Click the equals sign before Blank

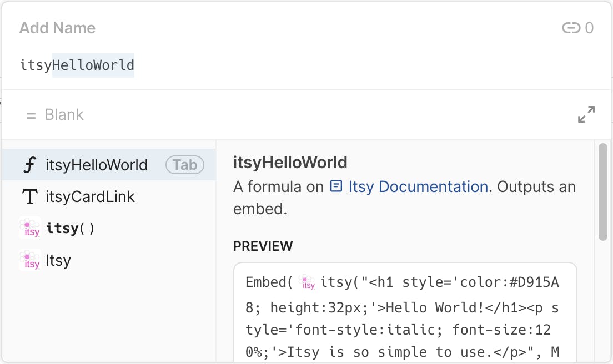31,115
